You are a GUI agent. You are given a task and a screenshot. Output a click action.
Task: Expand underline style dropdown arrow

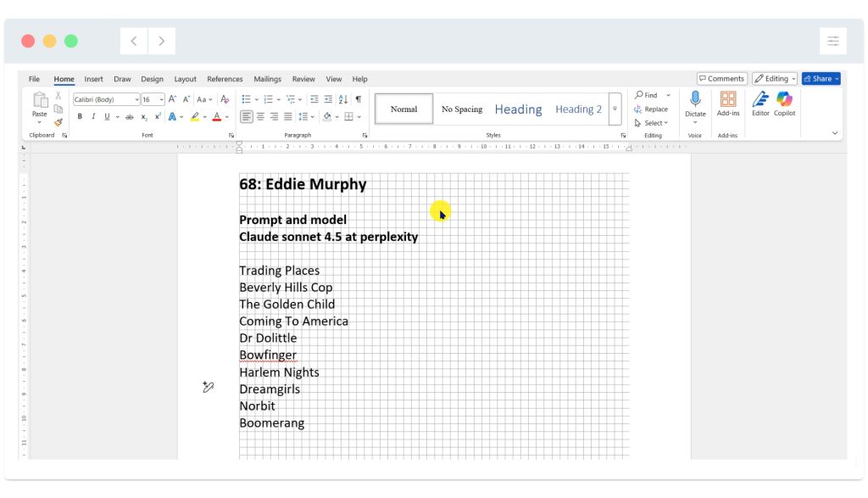click(x=117, y=117)
